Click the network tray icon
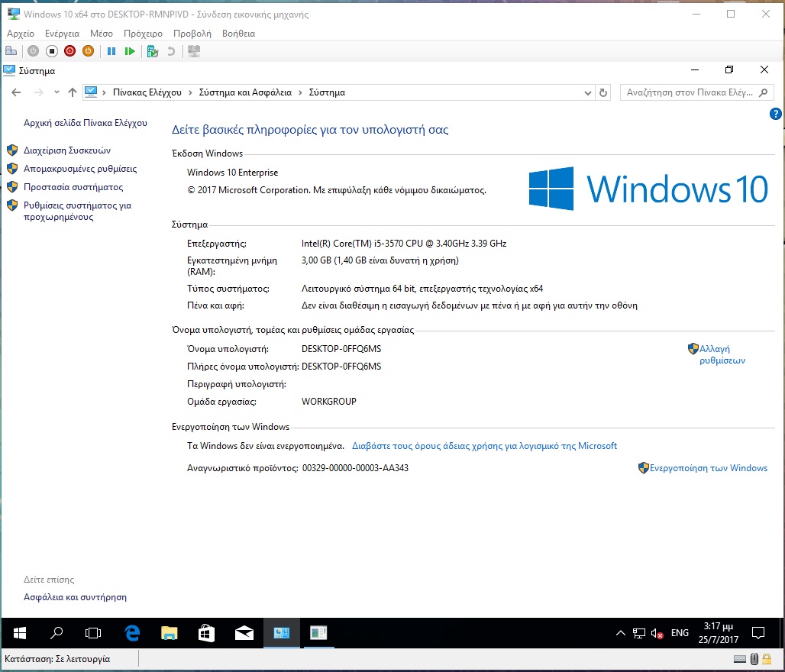 (639, 634)
